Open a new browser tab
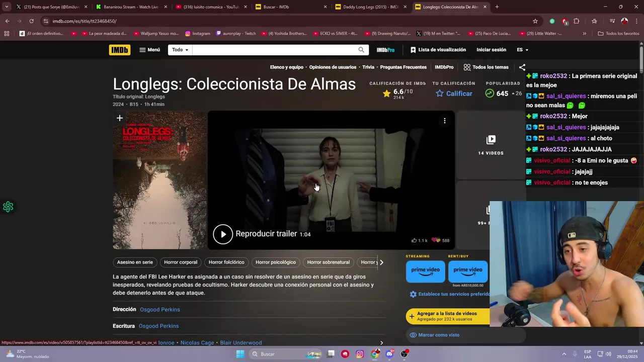Viewport: 644px width, 362px height. click(x=497, y=7)
